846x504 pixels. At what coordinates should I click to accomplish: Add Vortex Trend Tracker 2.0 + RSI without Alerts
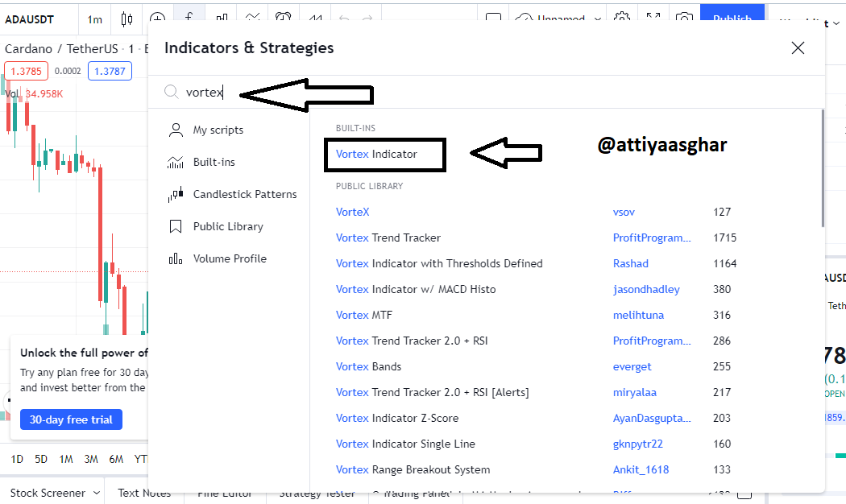click(412, 341)
